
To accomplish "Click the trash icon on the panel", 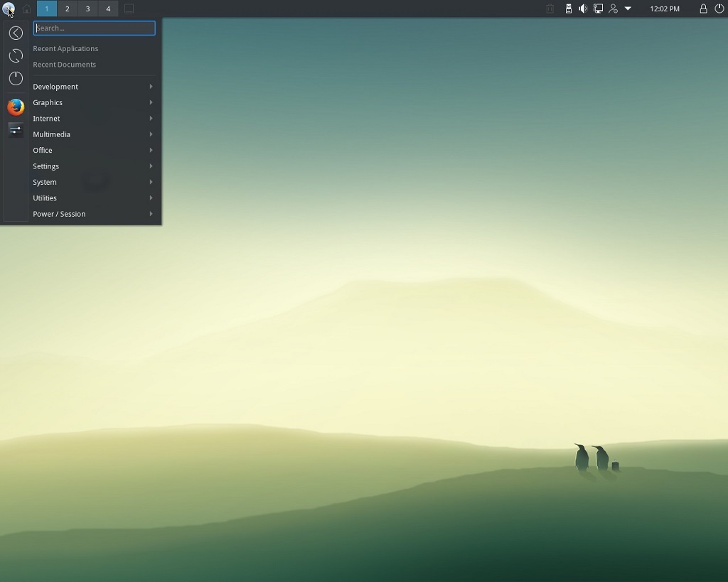I will tap(549, 9).
